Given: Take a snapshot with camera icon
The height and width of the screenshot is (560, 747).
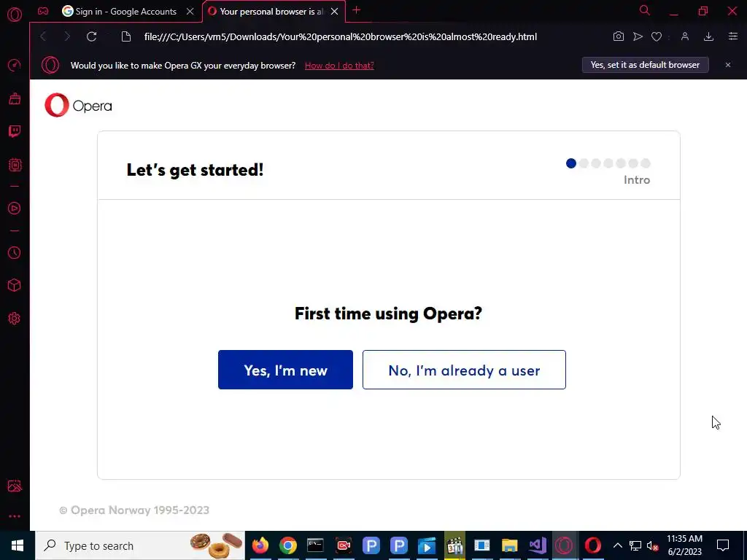Looking at the screenshot, I should (619, 36).
